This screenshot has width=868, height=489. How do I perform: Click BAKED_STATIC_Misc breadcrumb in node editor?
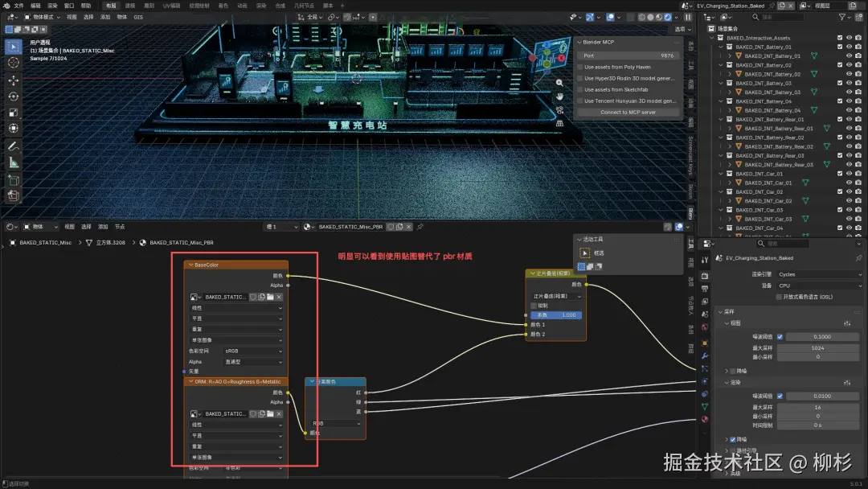pos(45,243)
